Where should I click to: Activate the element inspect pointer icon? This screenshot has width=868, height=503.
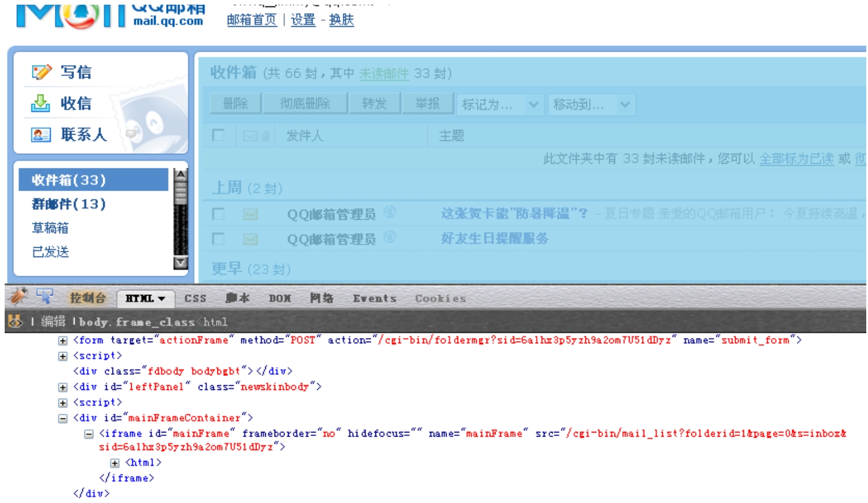(x=44, y=297)
